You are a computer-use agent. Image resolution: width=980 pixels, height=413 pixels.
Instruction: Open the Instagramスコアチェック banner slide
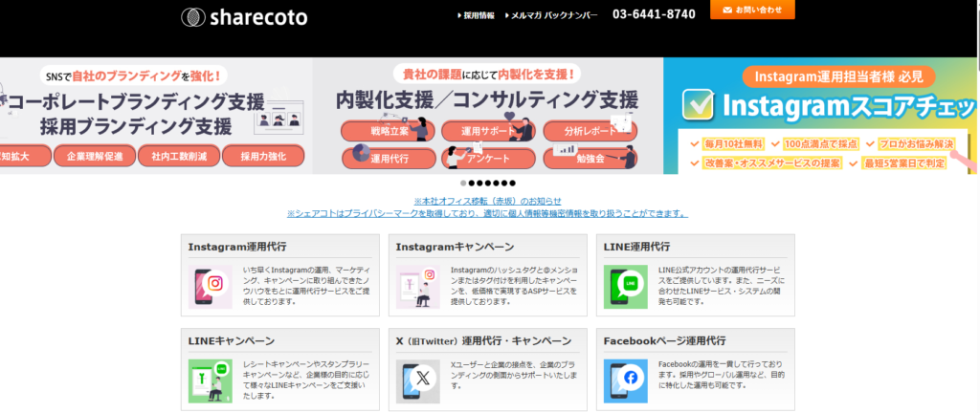(x=819, y=116)
